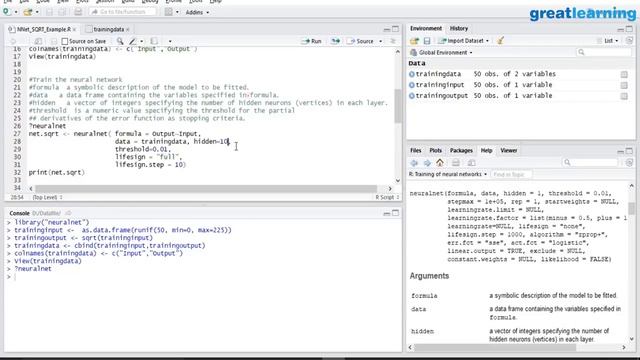Open the Plots tab
640x360 pixels.
pos(436,151)
